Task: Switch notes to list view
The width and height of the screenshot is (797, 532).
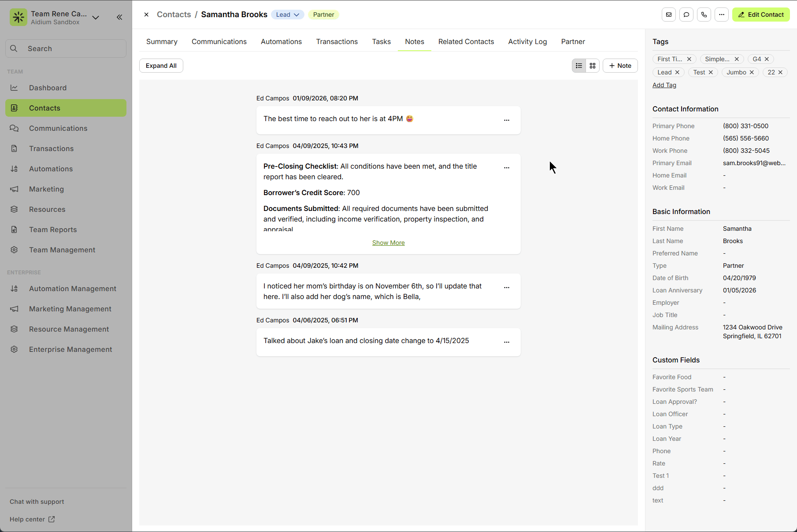Action: (x=579, y=66)
